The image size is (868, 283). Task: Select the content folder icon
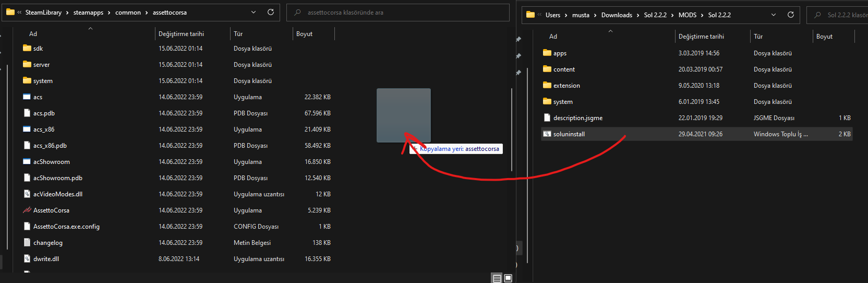coord(547,69)
